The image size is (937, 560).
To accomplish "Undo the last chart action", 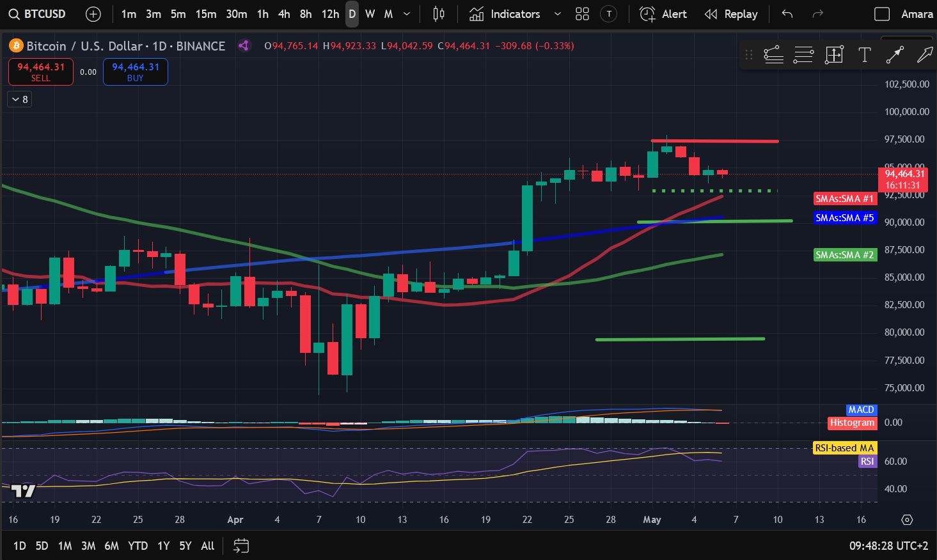I will (787, 14).
